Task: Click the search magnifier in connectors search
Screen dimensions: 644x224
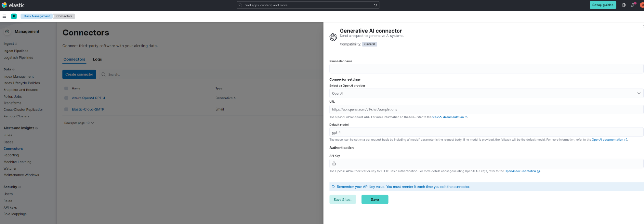Action: pyautogui.click(x=104, y=74)
